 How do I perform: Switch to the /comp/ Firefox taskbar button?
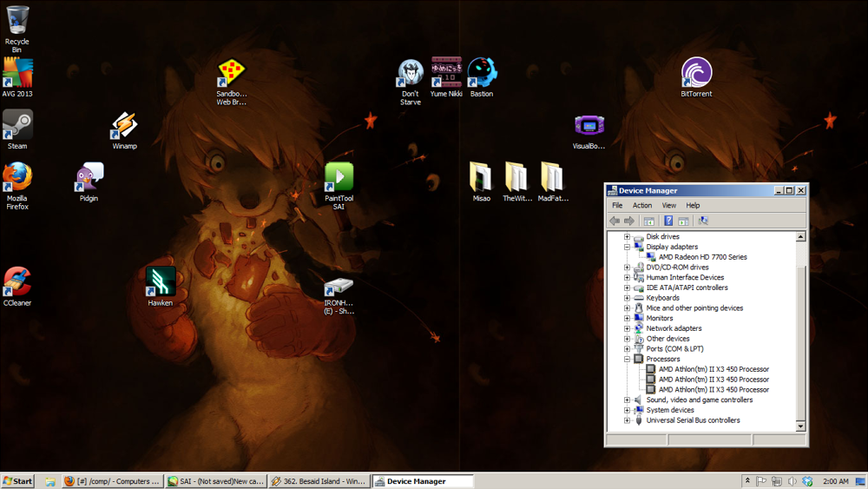(x=112, y=481)
